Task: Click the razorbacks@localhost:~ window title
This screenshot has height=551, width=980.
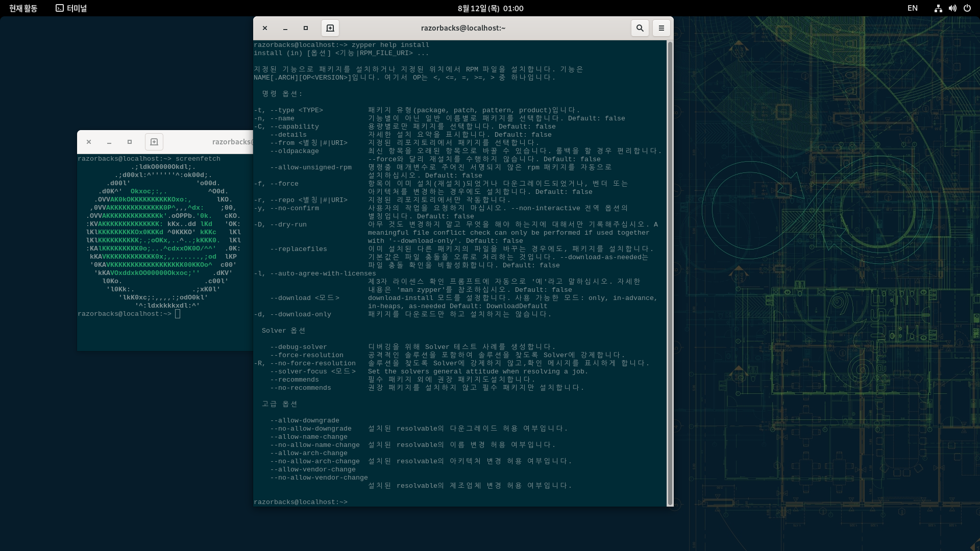Action: point(463,28)
